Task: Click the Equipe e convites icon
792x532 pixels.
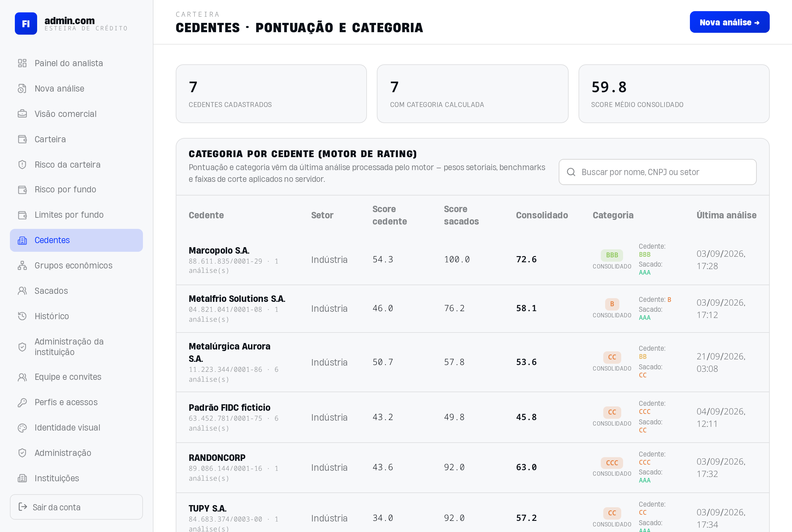Action: pyautogui.click(x=22, y=377)
